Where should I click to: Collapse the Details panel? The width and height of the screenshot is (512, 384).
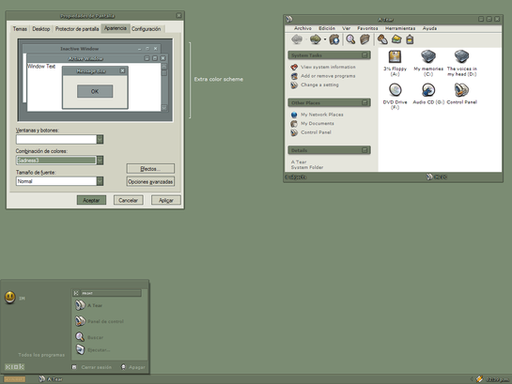pos(365,150)
